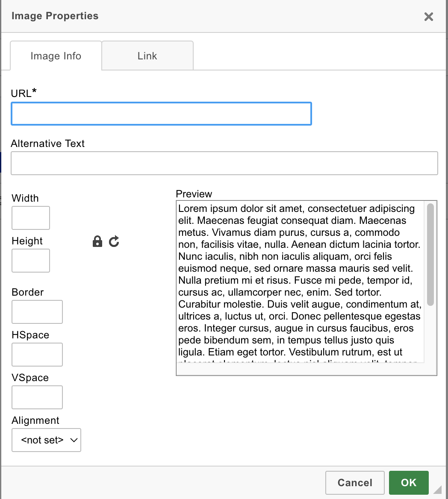This screenshot has width=448, height=499.
Task: Expand the <not set> alignment selector
Action: click(46, 440)
